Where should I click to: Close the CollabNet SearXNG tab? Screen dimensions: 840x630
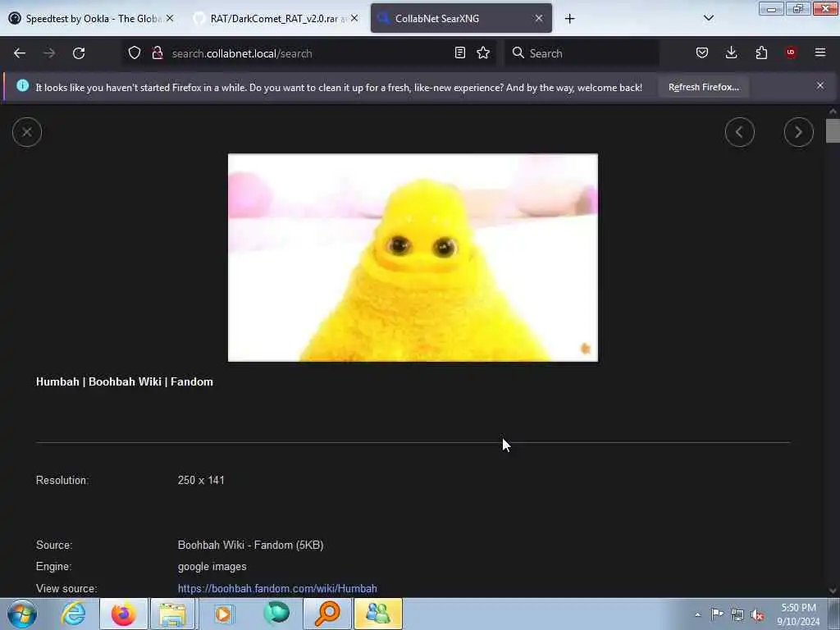point(539,18)
